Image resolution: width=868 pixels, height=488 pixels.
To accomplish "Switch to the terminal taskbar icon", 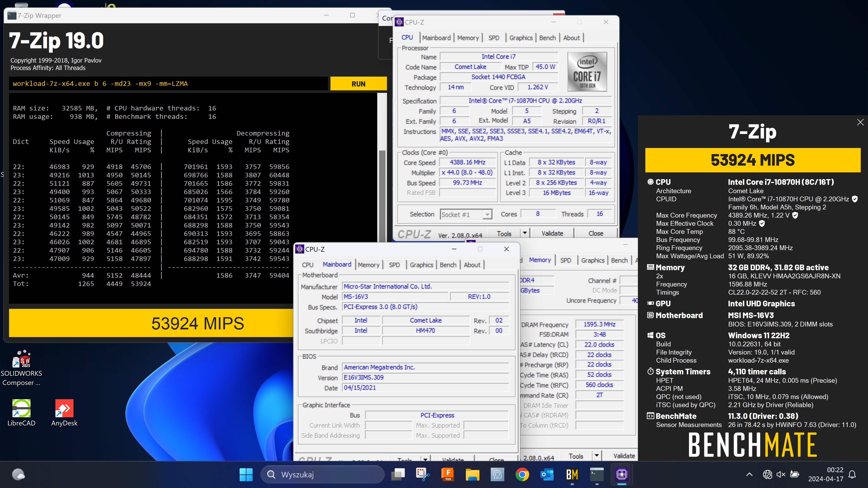I will pos(597,474).
